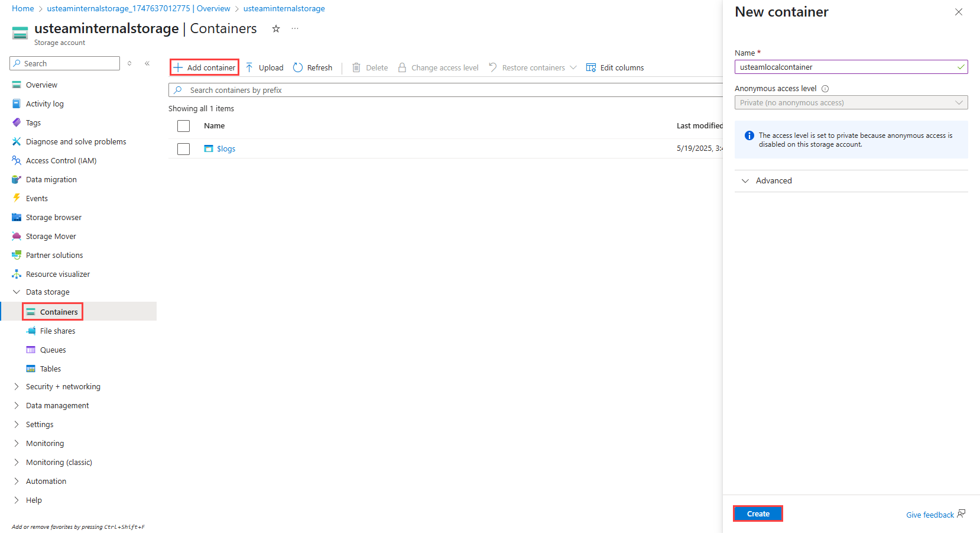Expand Monitoring (classic) group
Viewport: 980px width, 533px height.
point(17,462)
